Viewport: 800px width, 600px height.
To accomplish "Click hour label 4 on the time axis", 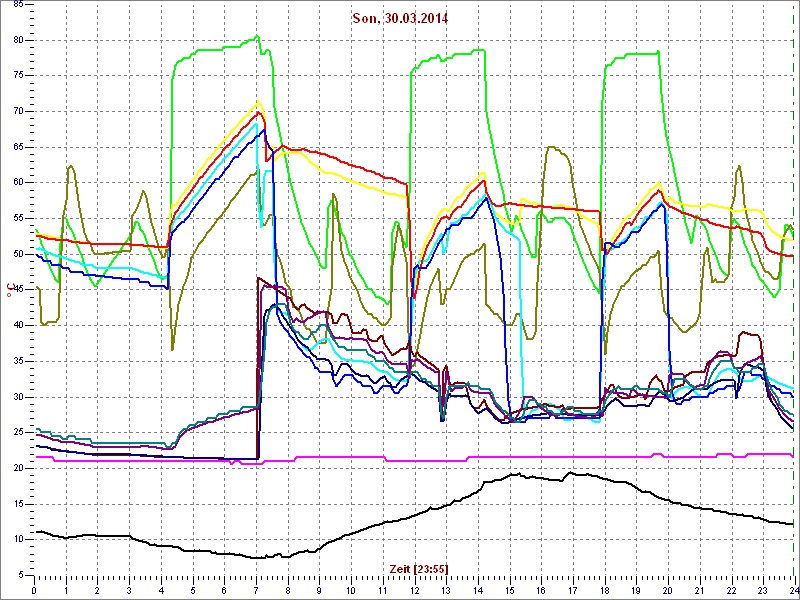I will pos(161,591).
